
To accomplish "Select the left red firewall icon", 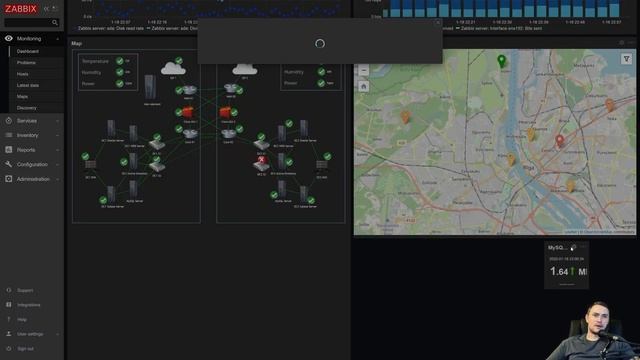I will [189, 112].
